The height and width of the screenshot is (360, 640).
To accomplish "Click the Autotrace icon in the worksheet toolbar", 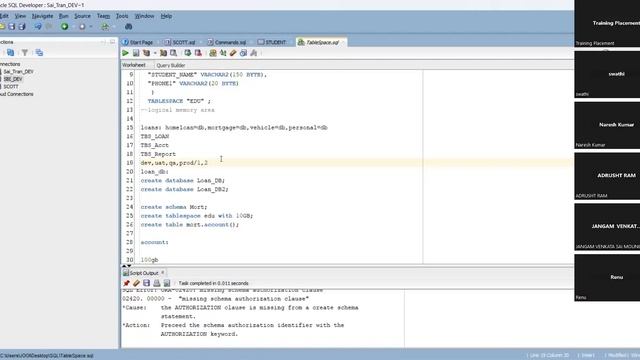I will pyautogui.click(x=163, y=53).
